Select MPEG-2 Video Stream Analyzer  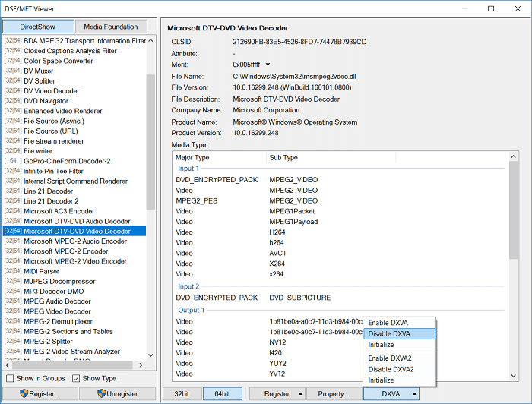click(74, 352)
